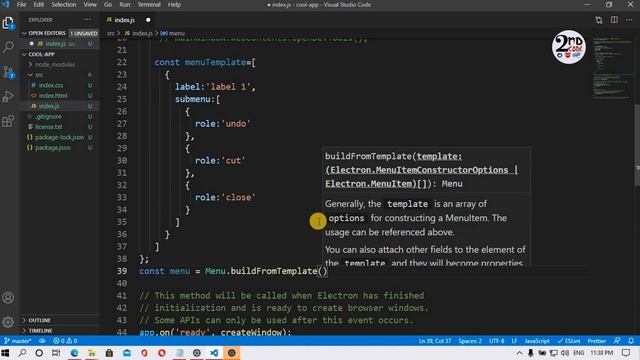The width and height of the screenshot is (640, 360).
Task: Open the Terminal menu
Action: [149, 5]
